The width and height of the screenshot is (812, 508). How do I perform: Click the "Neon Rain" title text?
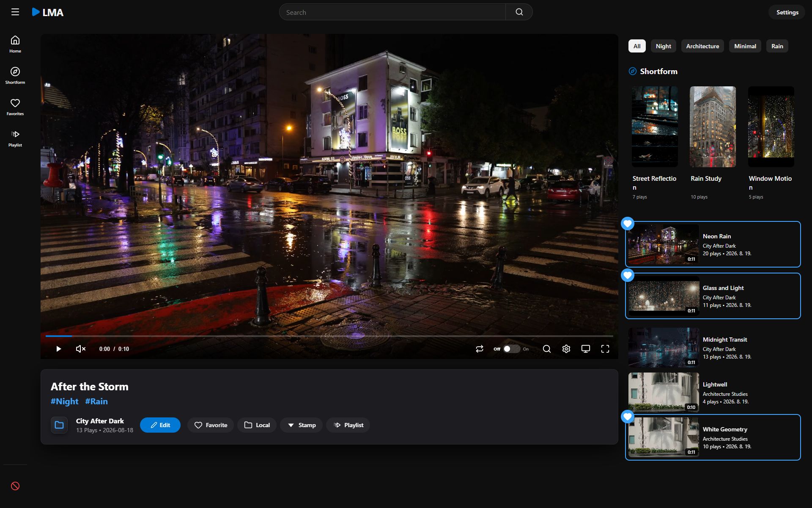coord(716,236)
